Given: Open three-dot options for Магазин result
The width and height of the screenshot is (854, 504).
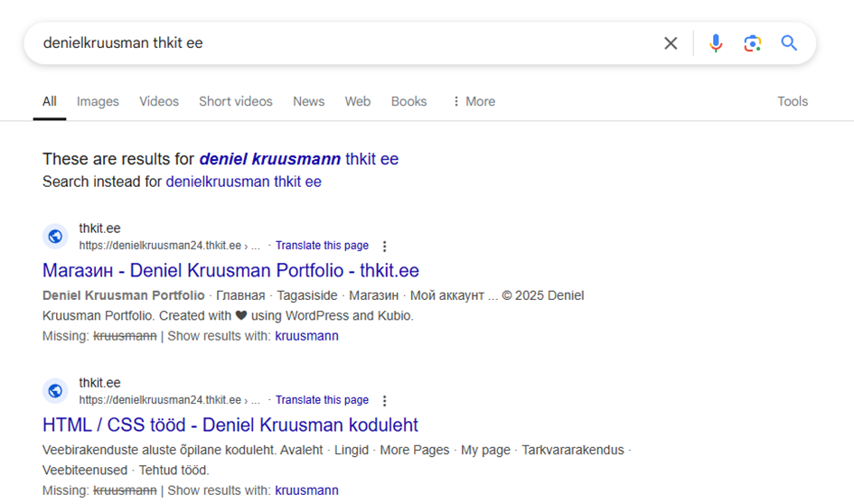Looking at the screenshot, I should [x=385, y=247].
